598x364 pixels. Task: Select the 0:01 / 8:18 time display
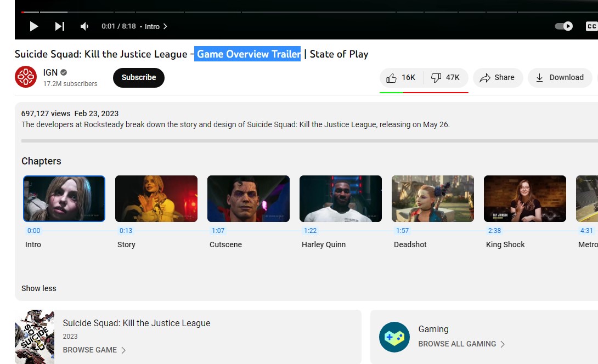click(119, 26)
